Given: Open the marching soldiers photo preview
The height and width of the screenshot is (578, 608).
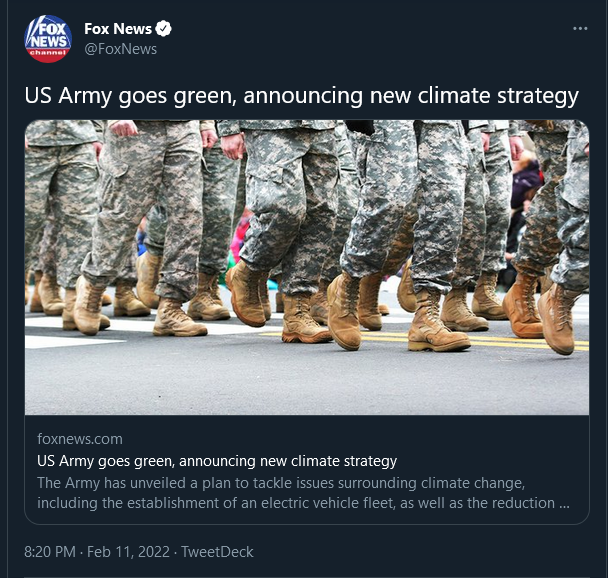Looking at the screenshot, I should point(307,267).
